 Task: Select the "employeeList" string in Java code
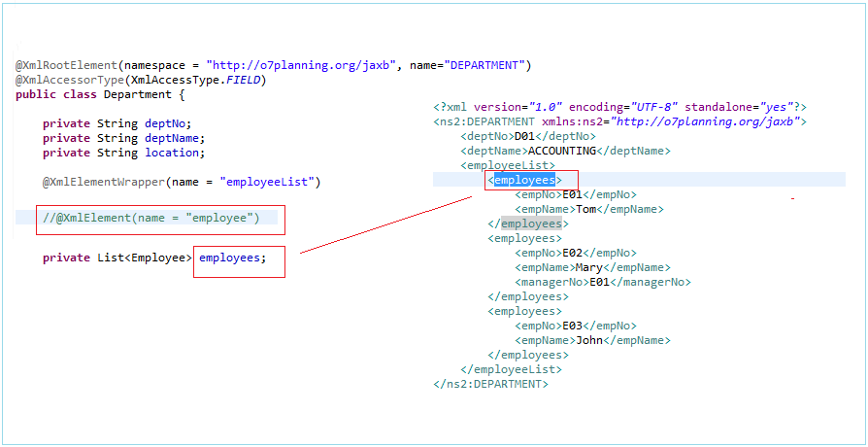[x=267, y=181]
